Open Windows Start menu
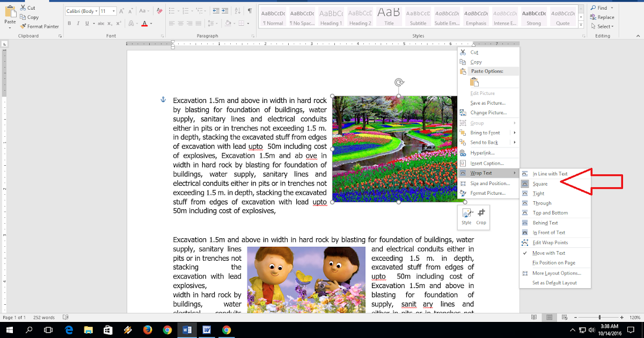644x338 pixels. [x=10, y=330]
